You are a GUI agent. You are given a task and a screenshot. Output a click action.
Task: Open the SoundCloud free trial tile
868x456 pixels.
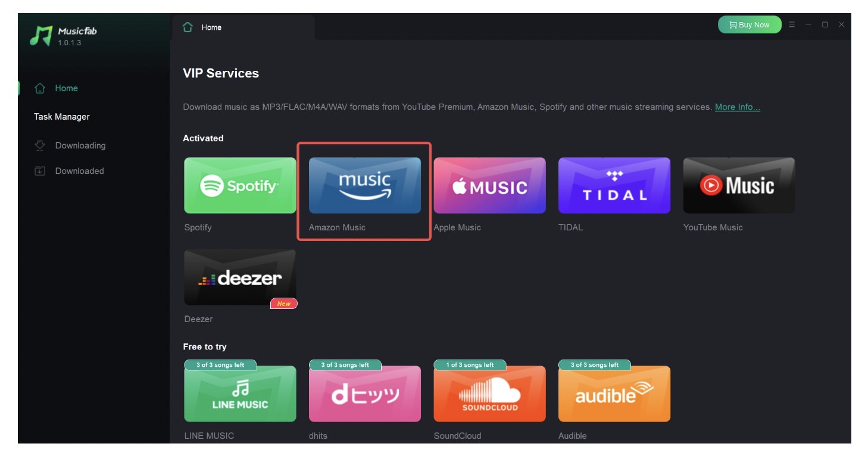(x=489, y=393)
